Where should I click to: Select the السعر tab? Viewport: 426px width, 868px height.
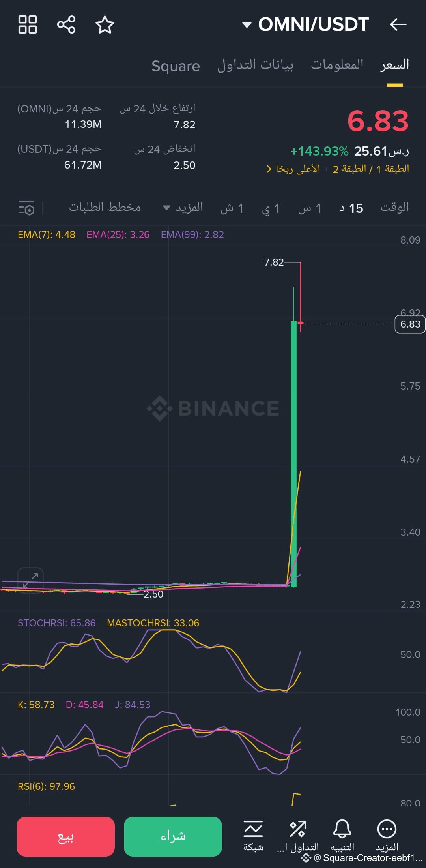coord(394,65)
